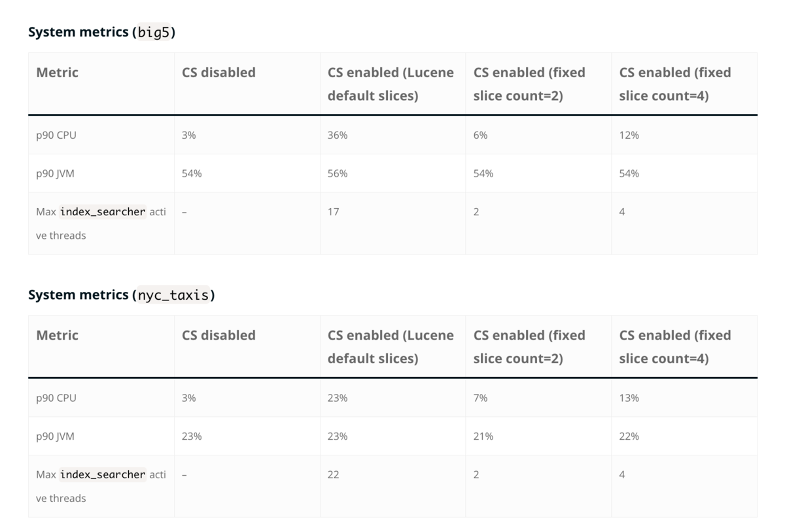Click CS disabled header in nyc_taxis table
This screenshot has width=785, height=532.
pyautogui.click(x=218, y=336)
